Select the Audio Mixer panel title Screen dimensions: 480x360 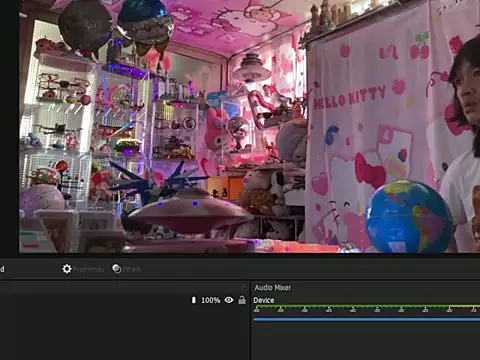pyautogui.click(x=273, y=288)
